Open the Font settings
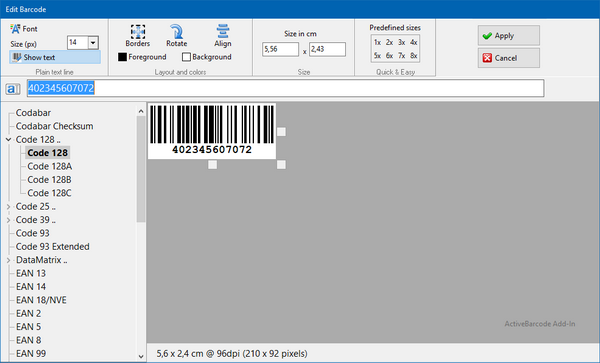 [x=24, y=29]
